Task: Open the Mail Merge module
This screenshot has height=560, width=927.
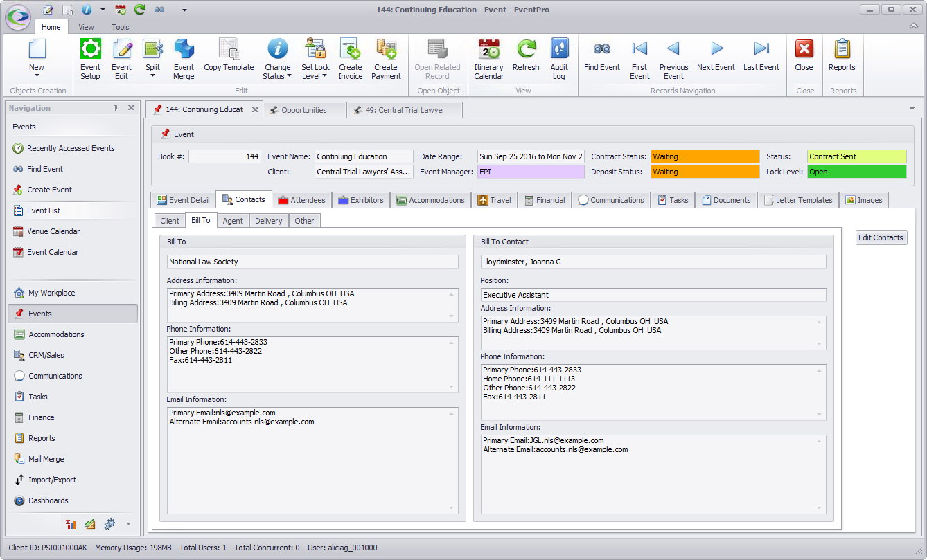Action: point(46,459)
